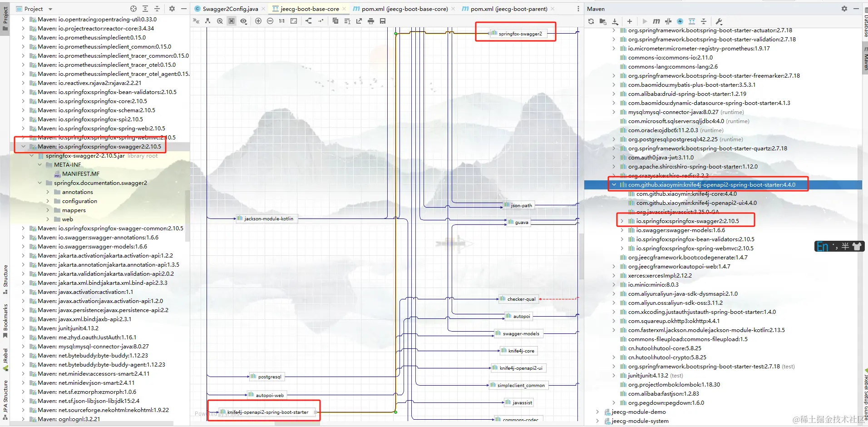Expand jeecg-module-demo in Maven tree
The height and width of the screenshot is (427, 868).
tap(597, 412)
